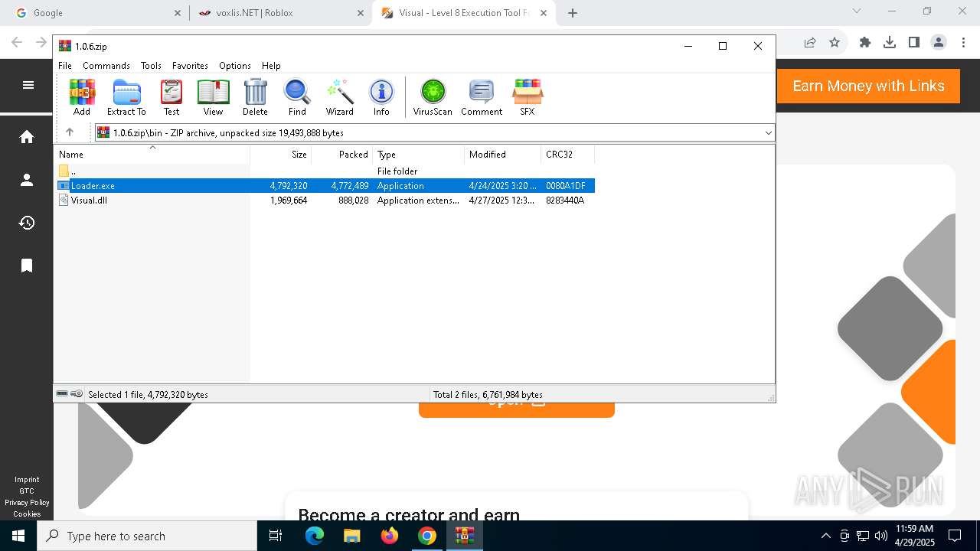Open the Cookies link
This screenshot has height=551, width=980.
click(x=27, y=514)
